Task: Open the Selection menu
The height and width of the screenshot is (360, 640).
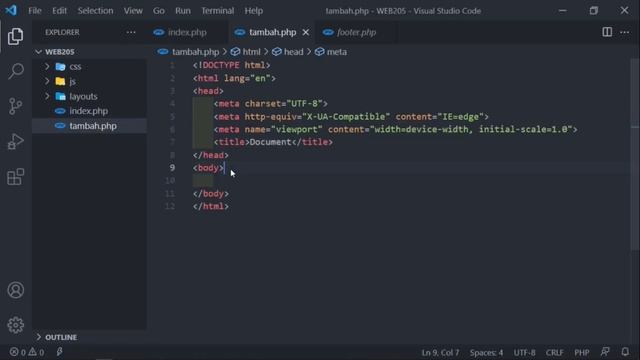Action: coord(96,11)
